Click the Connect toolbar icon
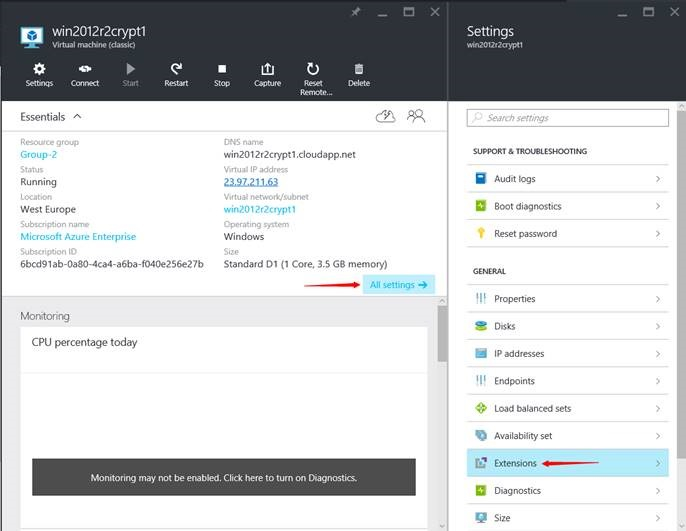Image resolution: width=686 pixels, height=531 pixels. tap(85, 74)
